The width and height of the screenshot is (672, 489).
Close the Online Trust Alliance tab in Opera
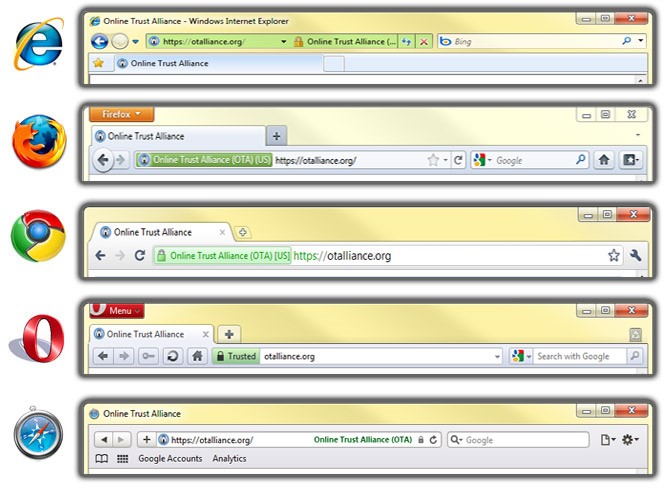(206, 334)
